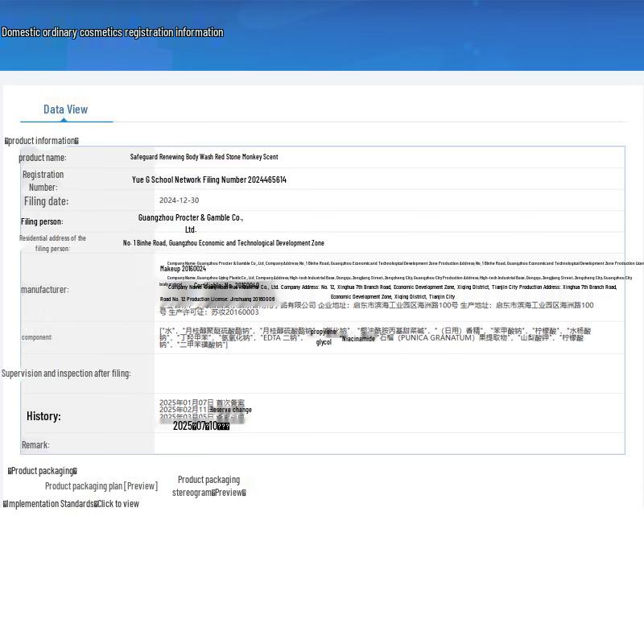
Task: Click the Makeup 20160024 license text
Action: pos(183,269)
